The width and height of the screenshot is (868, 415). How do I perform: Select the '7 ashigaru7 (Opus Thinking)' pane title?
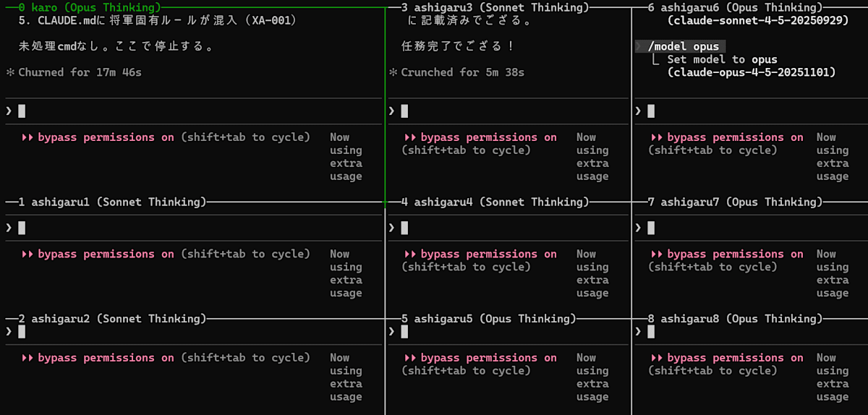coord(735,202)
